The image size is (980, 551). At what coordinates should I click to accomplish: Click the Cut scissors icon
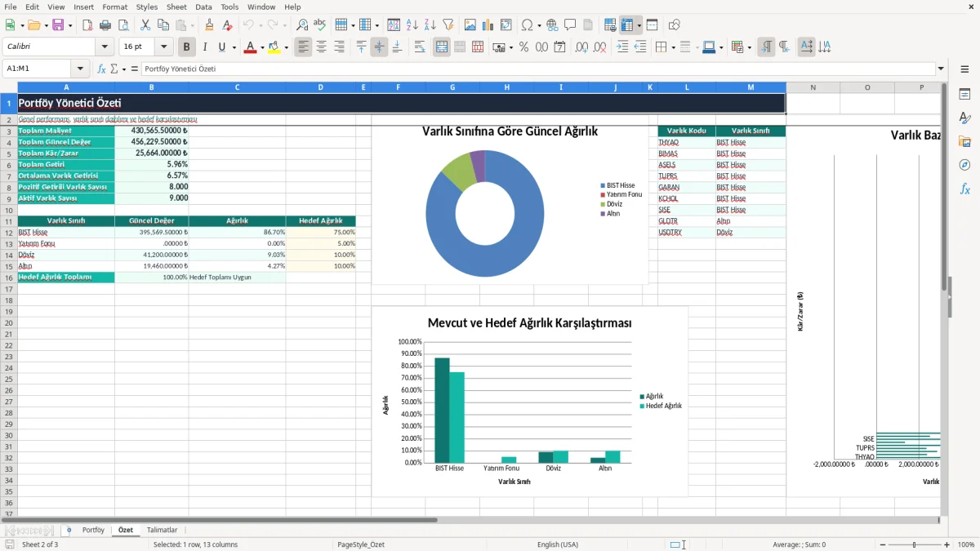(145, 25)
